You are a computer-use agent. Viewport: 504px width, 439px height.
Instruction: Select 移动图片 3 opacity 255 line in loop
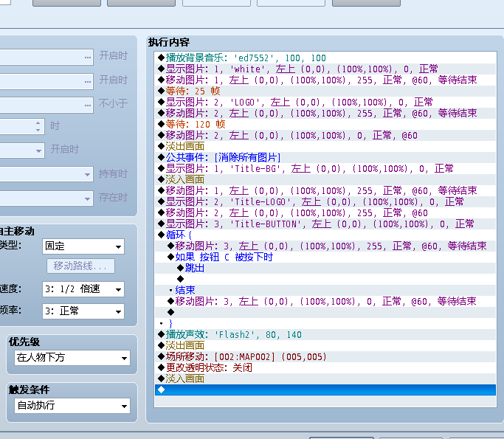click(325, 246)
